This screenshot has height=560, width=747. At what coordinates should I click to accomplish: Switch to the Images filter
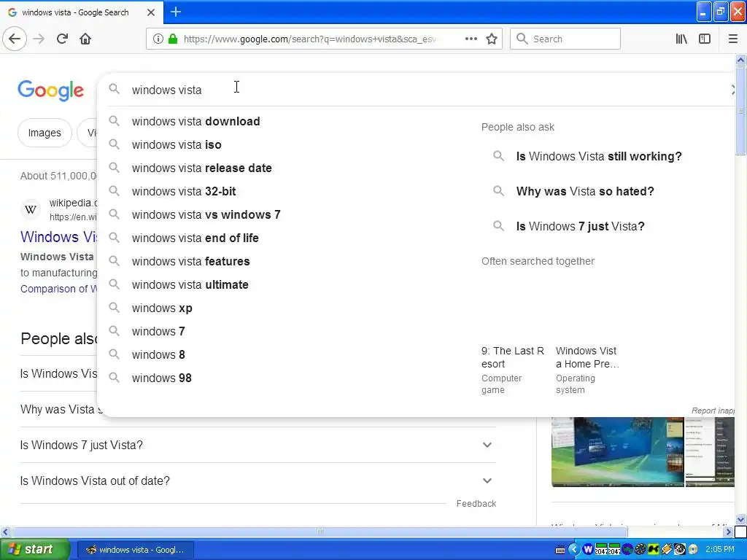pyautogui.click(x=44, y=133)
